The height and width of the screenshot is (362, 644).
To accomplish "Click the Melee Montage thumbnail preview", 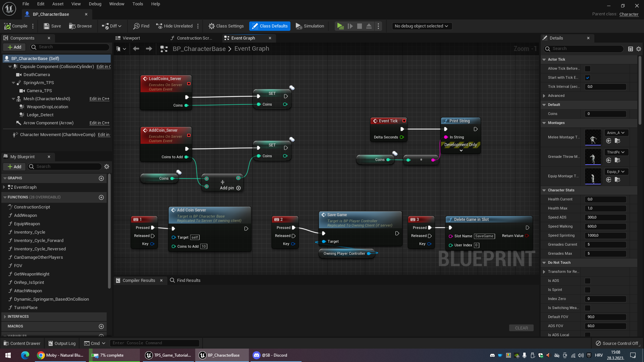I will 593,137.
